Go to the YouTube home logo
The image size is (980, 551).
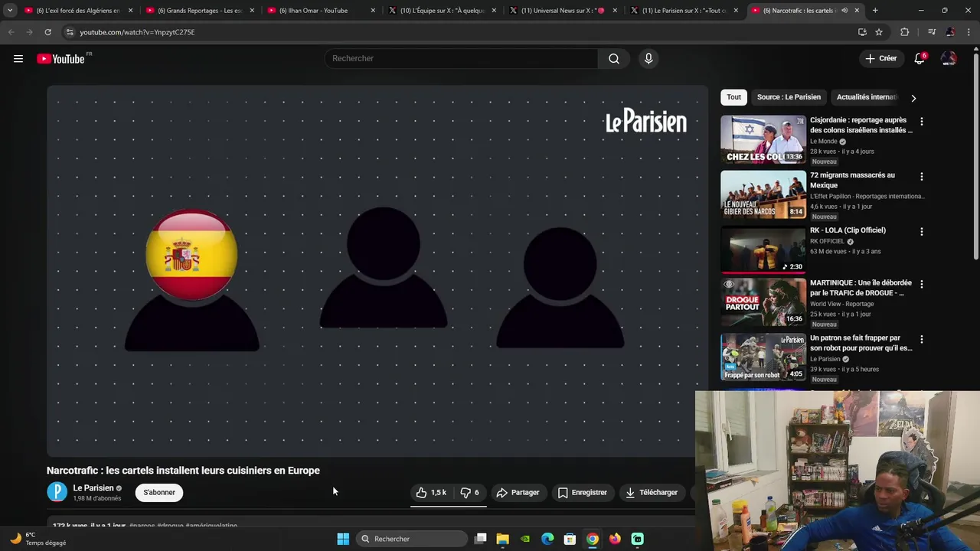click(60, 59)
